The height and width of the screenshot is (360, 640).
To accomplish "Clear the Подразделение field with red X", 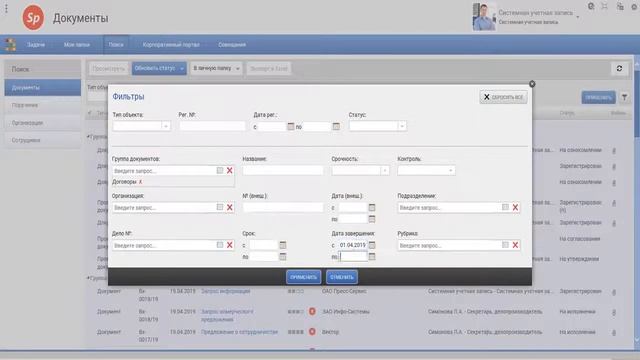I will click(x=516, y=207).
